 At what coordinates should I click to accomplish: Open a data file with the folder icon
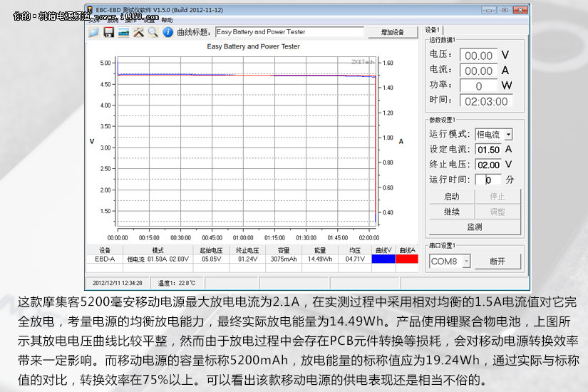[x=93, y=32]
